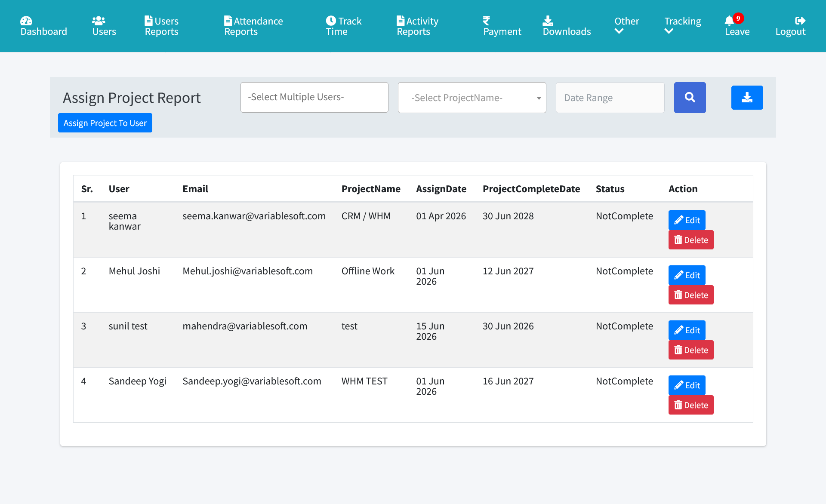Delete seema kanwar's project assignment
Viewport: 826px width, 504px height.
691,240
